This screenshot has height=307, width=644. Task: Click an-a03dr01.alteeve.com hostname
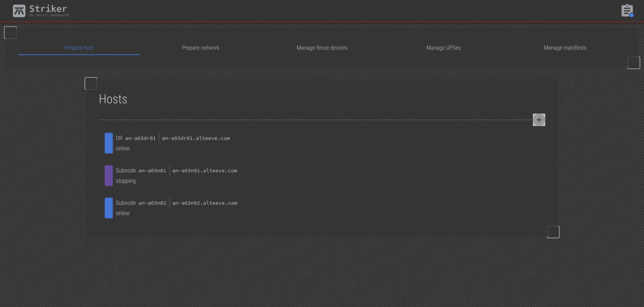(196, 138)
